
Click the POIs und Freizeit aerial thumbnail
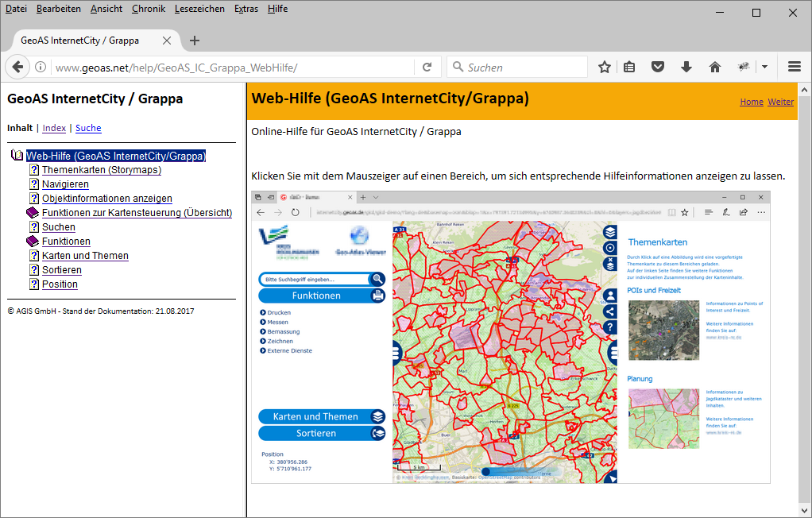(x=664, y=330)
